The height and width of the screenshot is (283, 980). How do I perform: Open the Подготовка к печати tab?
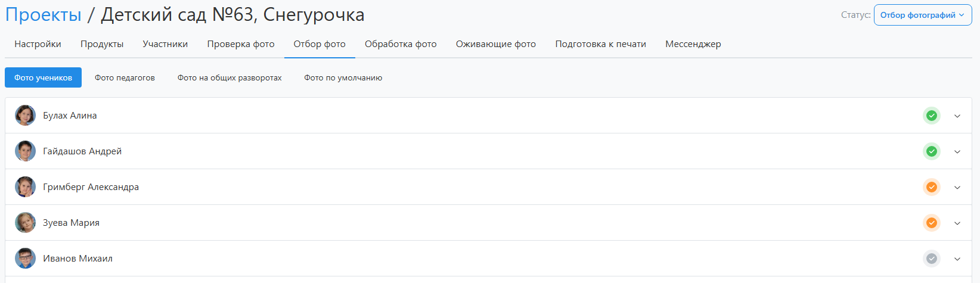(x=600, y=44)
